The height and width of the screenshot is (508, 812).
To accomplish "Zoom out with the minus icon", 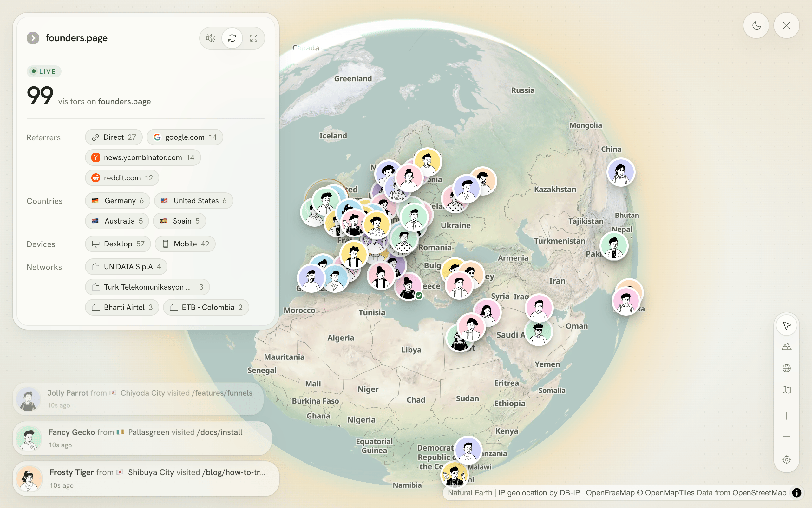I will tap(787, 436).
